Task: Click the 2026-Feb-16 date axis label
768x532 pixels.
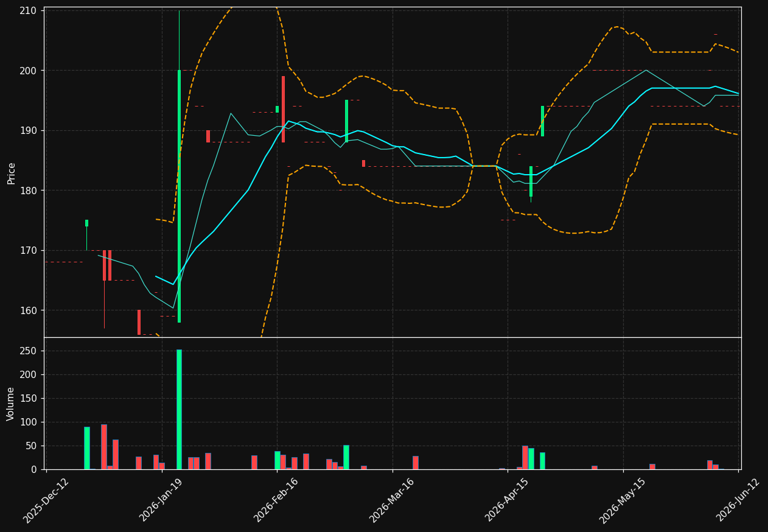Action: (x=276, y=500)
